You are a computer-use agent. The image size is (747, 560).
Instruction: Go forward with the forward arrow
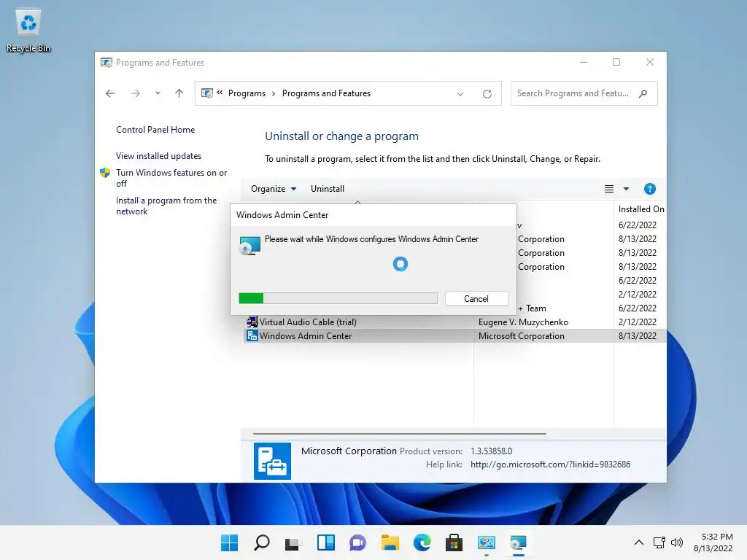(136, 93)
